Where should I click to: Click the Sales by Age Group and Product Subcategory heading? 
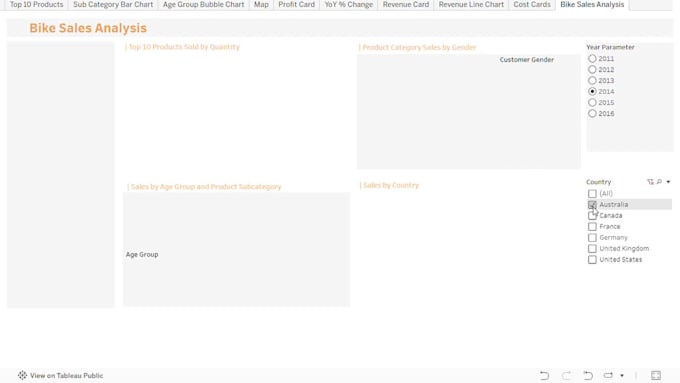(206, 187)
